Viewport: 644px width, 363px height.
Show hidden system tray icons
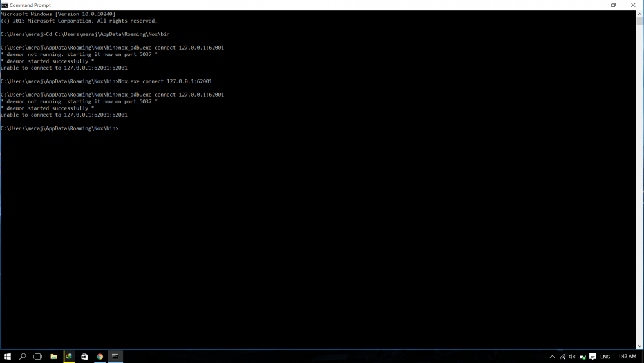(x=553, y=357)
